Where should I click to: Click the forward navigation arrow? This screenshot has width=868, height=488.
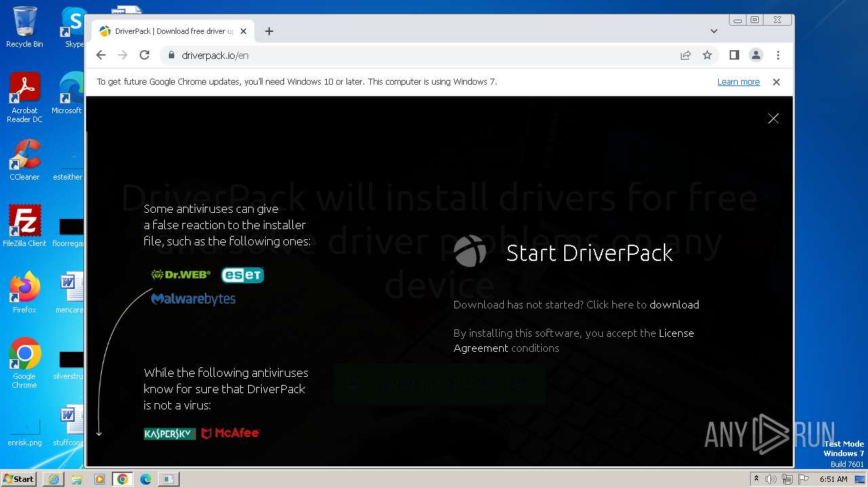123,55
